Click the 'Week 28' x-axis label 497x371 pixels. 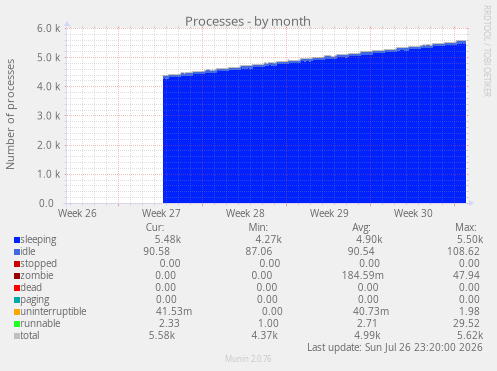click(245, 213)
